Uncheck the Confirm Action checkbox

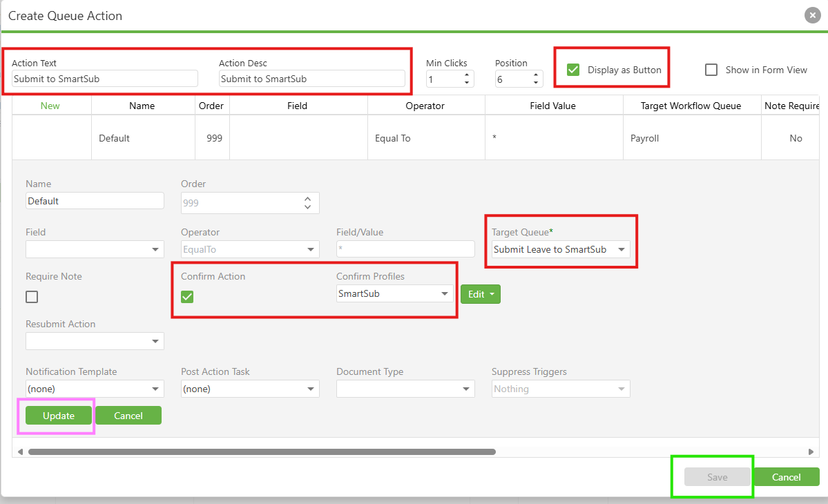(x=187, y=297)
